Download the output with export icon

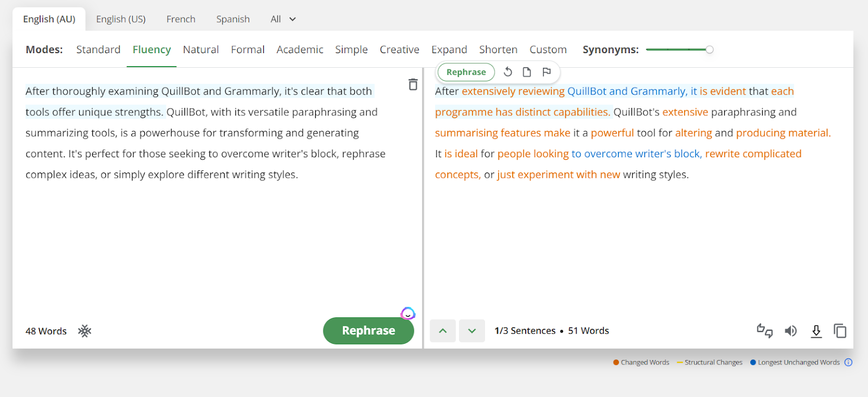(x=816, y=331)
